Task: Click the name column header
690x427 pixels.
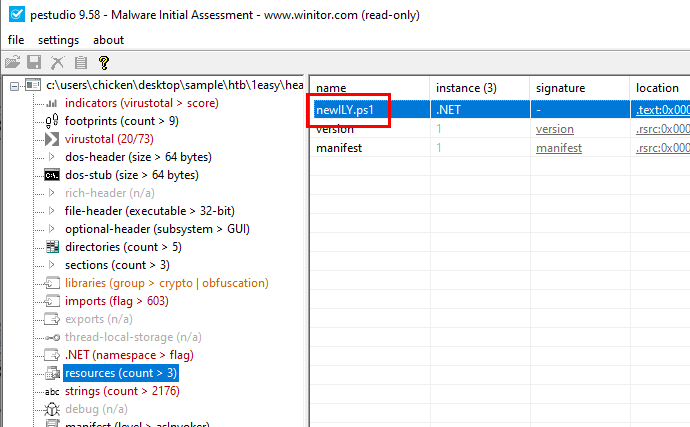Action: tap(370, 88)
